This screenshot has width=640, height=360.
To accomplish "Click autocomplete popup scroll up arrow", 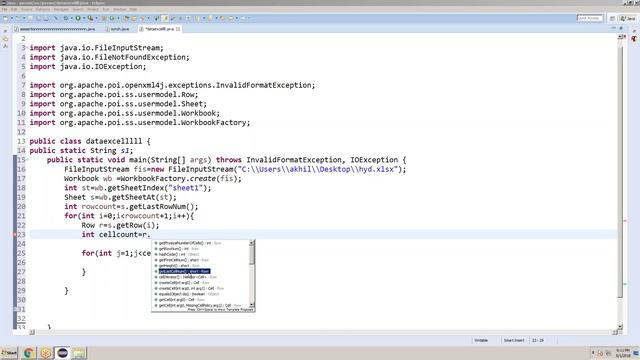I will (252, 243).
